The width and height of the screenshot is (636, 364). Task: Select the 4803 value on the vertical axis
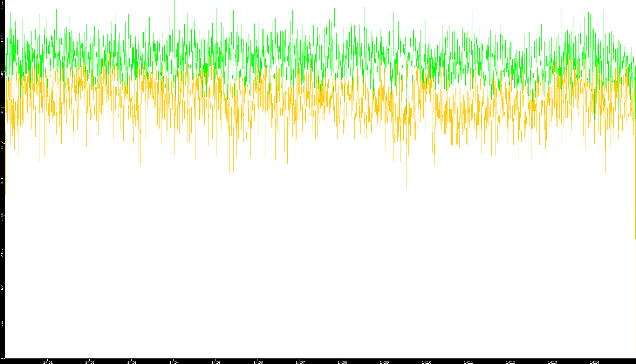pyautogui.click(x=2, y=109)
